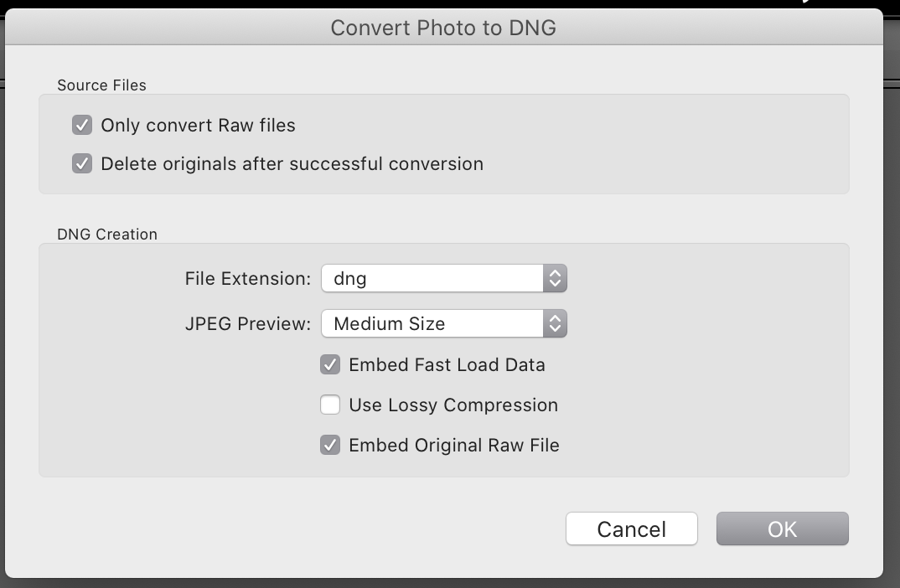The image size is (900, 588).
Task: Turn off the Embed Fast Load Data checkbox
Action: tap(330, 365)
